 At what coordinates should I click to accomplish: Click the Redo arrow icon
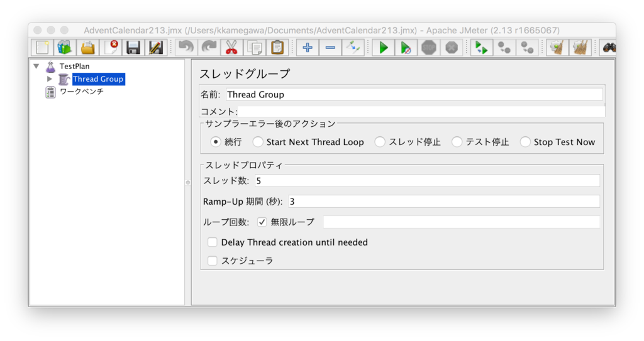[x=209, y=48]
